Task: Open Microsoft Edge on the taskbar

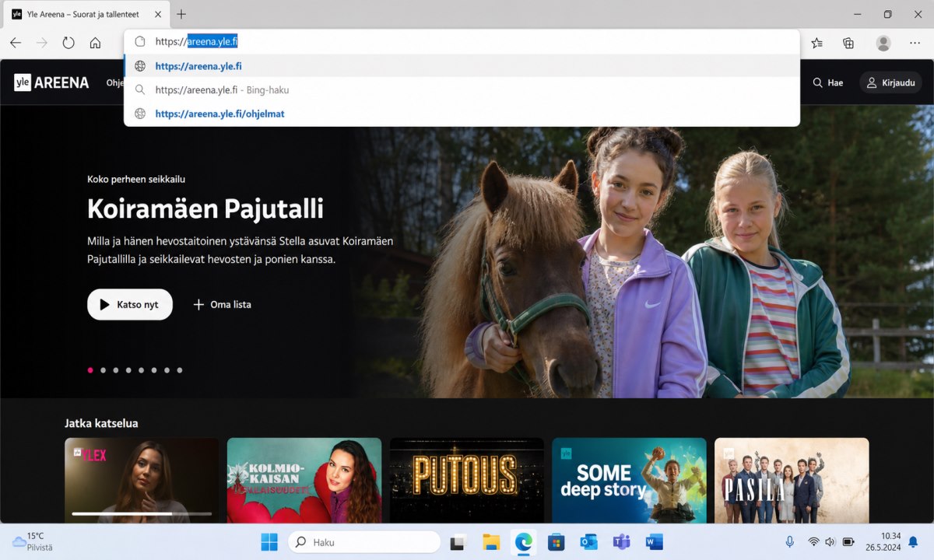Action: coord(523,542)
